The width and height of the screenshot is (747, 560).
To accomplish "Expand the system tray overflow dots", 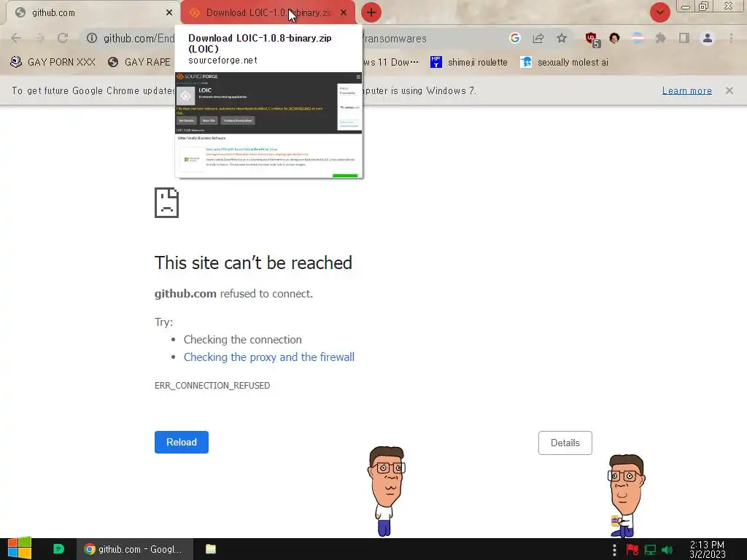I will click(x=614, y=550).
